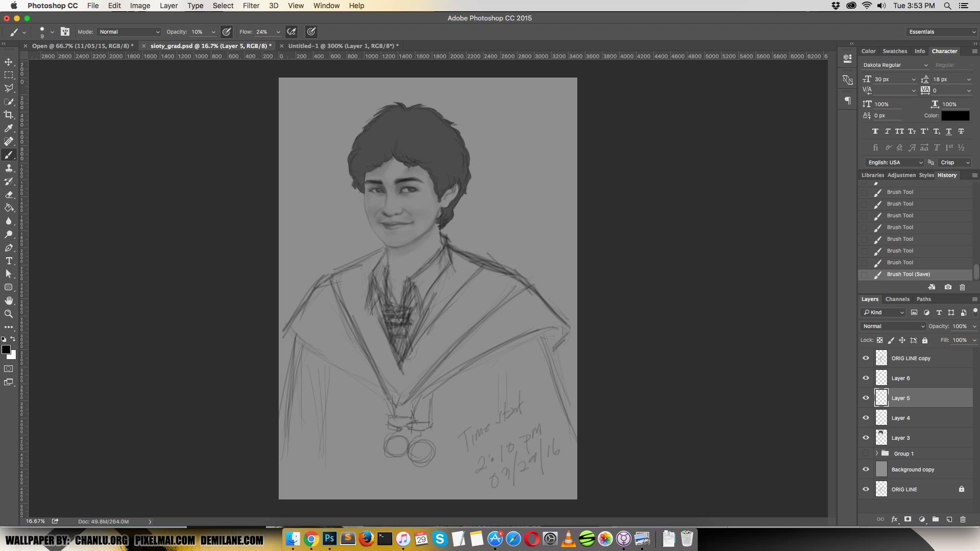
Task: Select the Path Selection tool
Action: coord(9,274)
